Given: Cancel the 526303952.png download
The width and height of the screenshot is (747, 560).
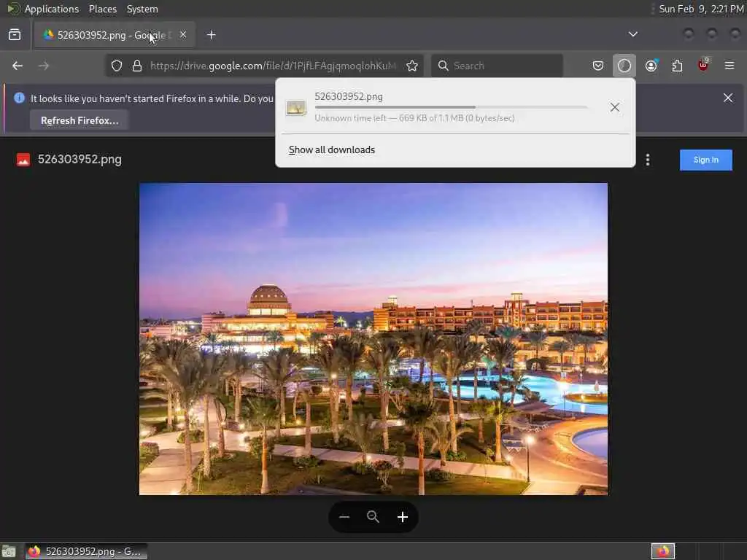Looking at the screenshot, I should point(614,108).
